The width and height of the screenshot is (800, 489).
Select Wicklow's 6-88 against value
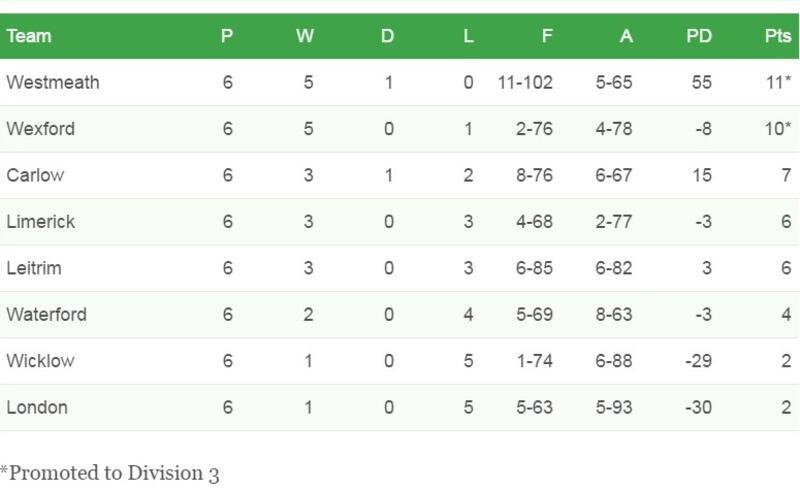(x=613, y=361)
